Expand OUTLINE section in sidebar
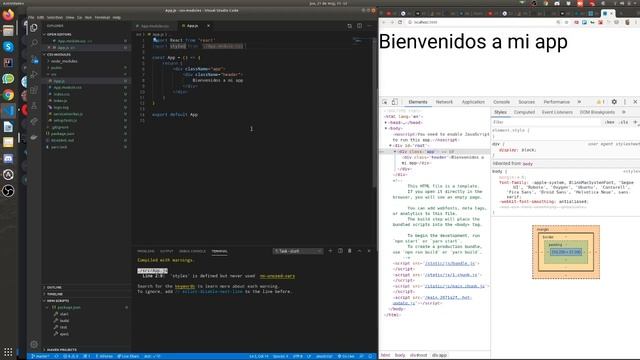This screenshot has height=360, width=640. pyautogui.click(x=54, y=287)
